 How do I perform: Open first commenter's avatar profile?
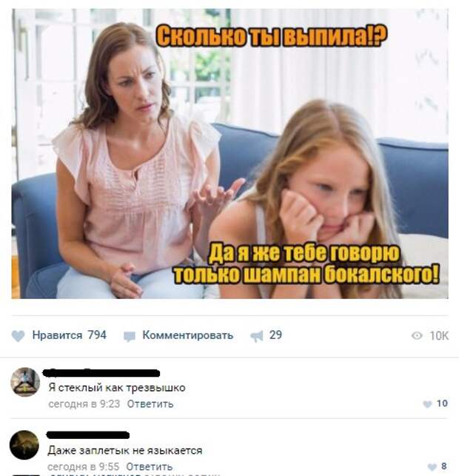coord(25,382)
